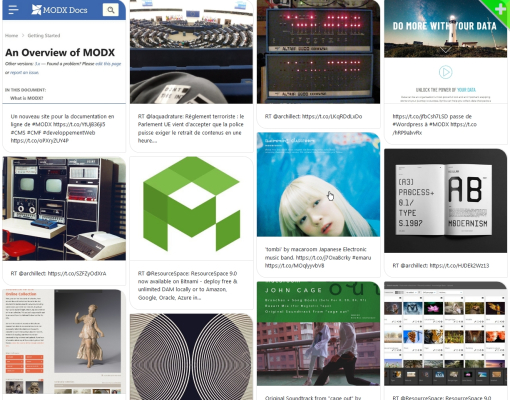Screen dimensions: 510x400
Task: Open the AB Modernism type book image
Action: tap(446, 201)
